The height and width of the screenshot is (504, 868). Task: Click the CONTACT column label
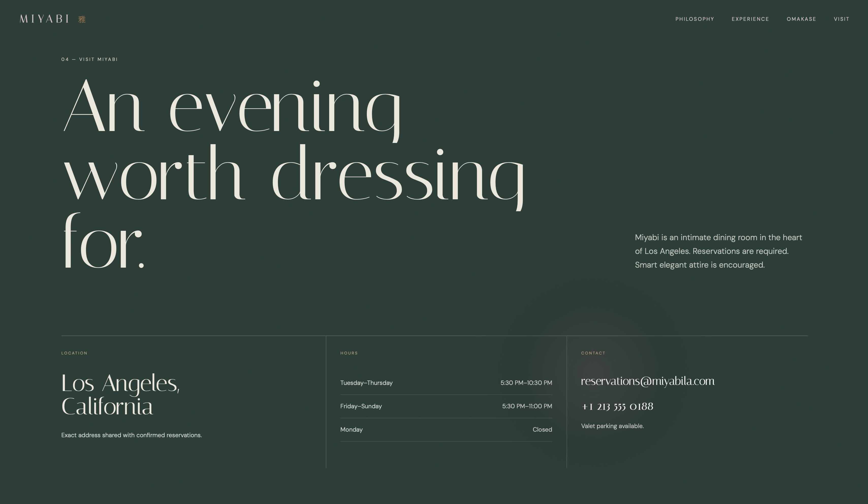pos(593,353)
